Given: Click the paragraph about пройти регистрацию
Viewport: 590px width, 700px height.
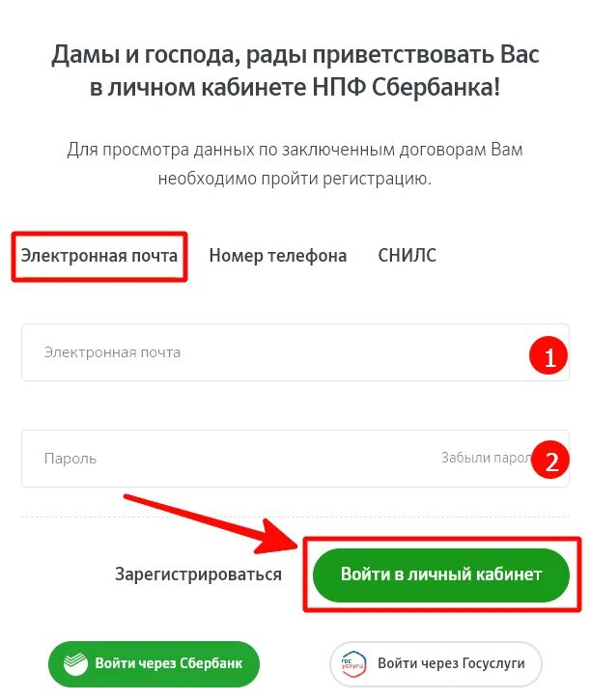Looking at the screenshot, I should (x=295, y=164).
